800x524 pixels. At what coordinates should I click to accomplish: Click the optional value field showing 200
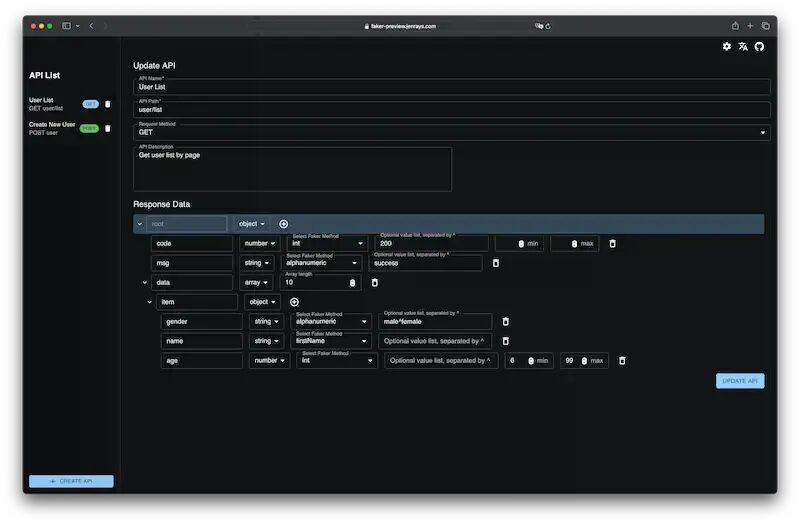click(x=431, y=243)
